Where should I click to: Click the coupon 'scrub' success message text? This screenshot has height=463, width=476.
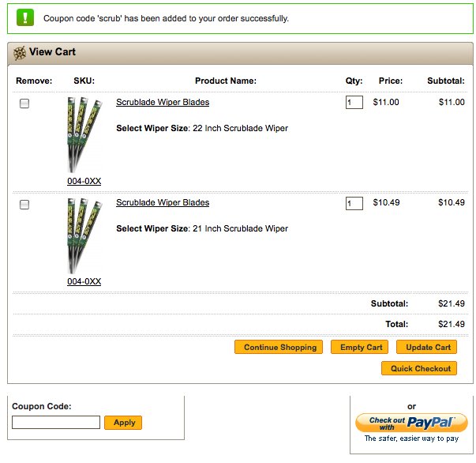coord(166,18)
